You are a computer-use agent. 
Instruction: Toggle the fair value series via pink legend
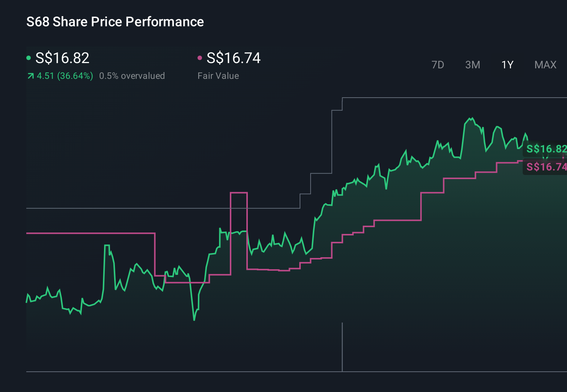tap(233, 58)
